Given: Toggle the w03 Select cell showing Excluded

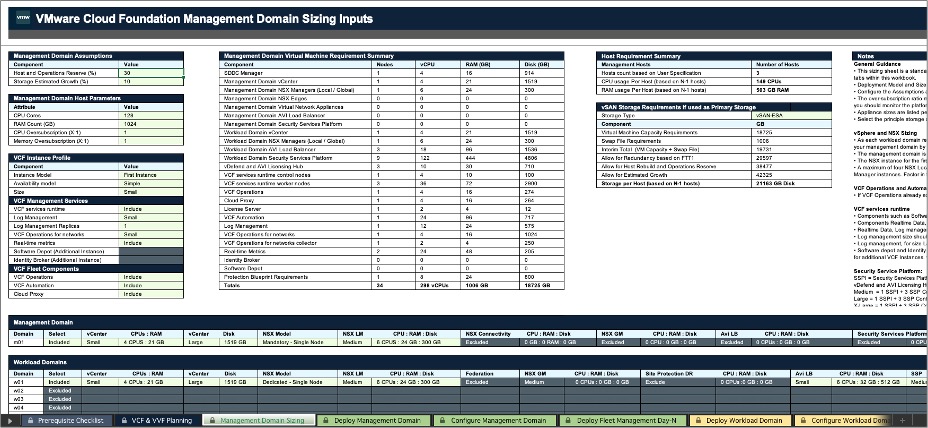Looking at the screenshot, I should (x=63, y=399).
